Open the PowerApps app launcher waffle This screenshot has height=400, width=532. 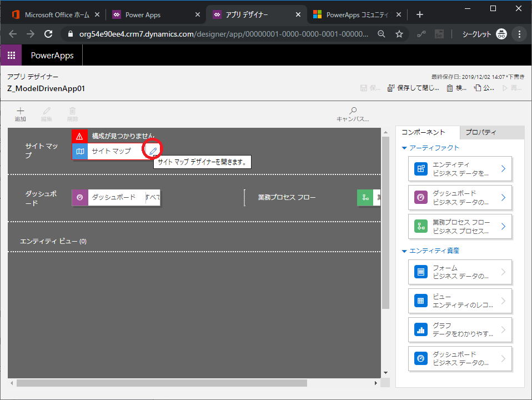click(11, 55)
